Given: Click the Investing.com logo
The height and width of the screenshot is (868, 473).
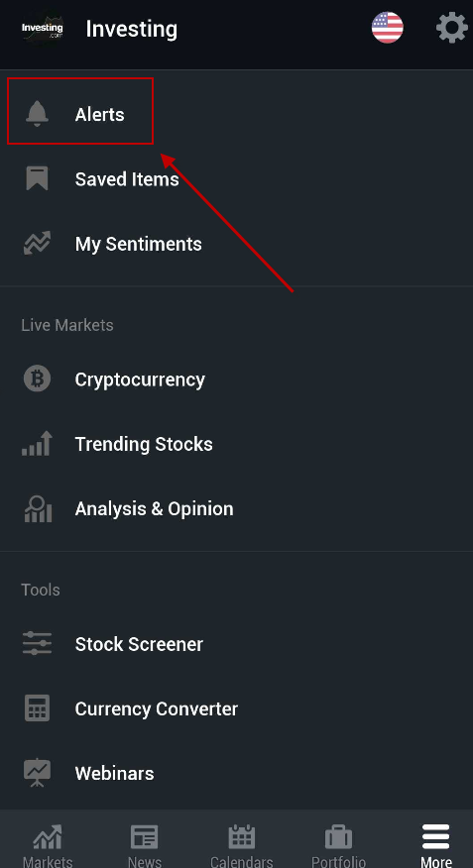Looking at the screenshot, I should pos(43,28).
